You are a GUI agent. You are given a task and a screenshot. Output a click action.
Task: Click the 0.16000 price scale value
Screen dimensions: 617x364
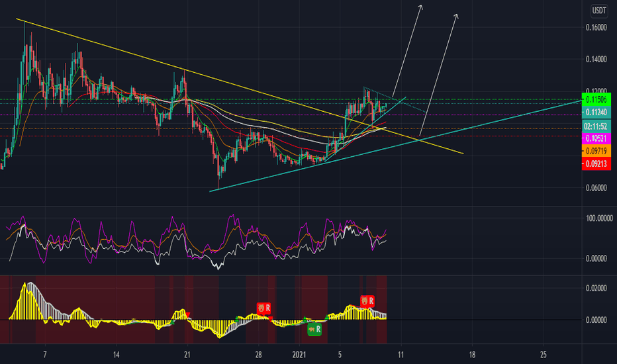(x=596, y=27)
